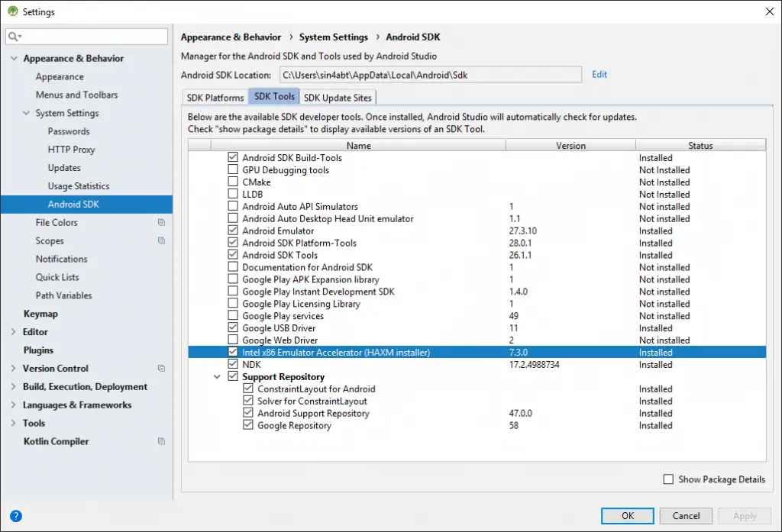Open the Plugins settings page
The image size is (782, 532).
(x=38, y=350)
